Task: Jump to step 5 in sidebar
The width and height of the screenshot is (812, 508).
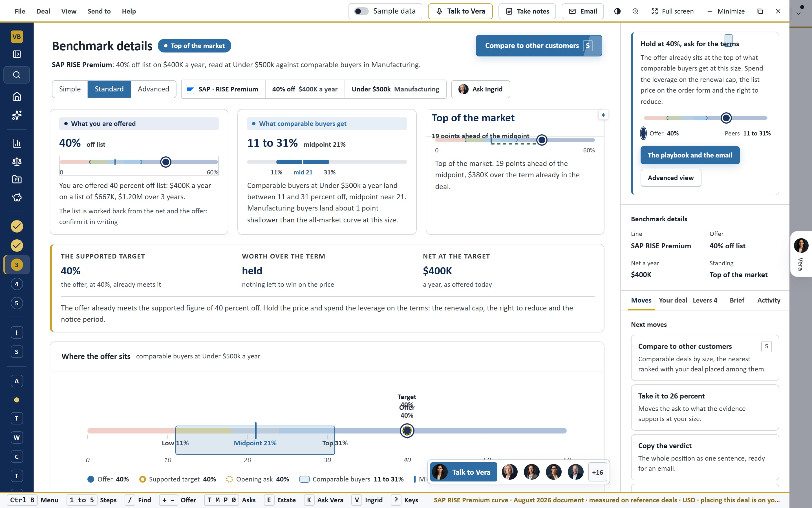Action: point(16,303)
